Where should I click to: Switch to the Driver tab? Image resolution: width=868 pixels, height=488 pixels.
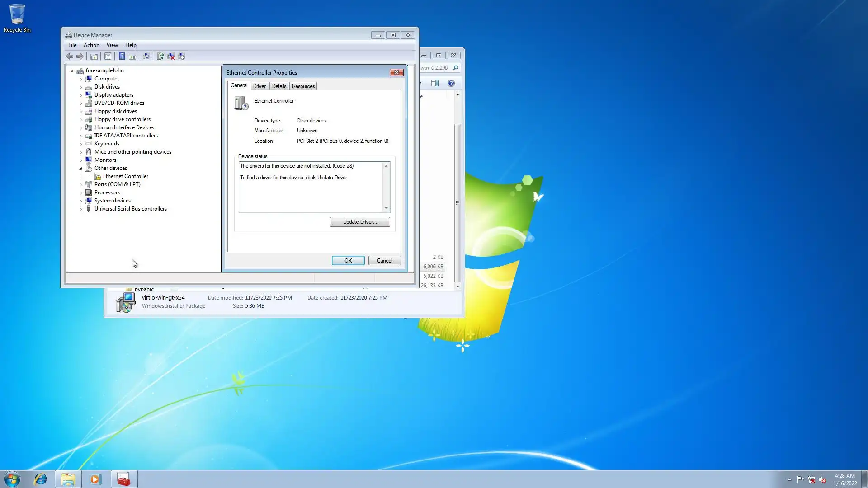click(259, 86)
